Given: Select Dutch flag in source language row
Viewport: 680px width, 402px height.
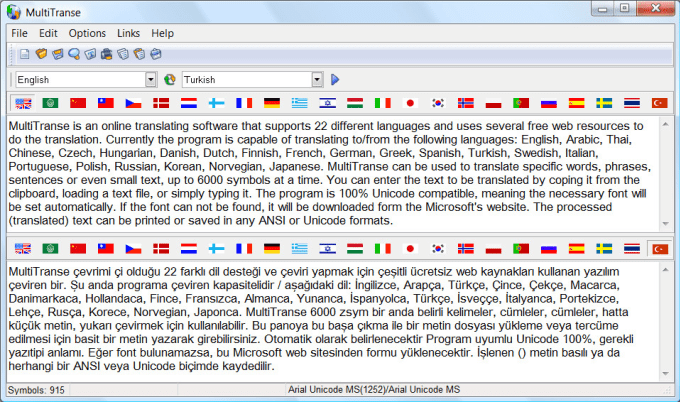Looking at the screenshot, I should click(x=189, y=103).
